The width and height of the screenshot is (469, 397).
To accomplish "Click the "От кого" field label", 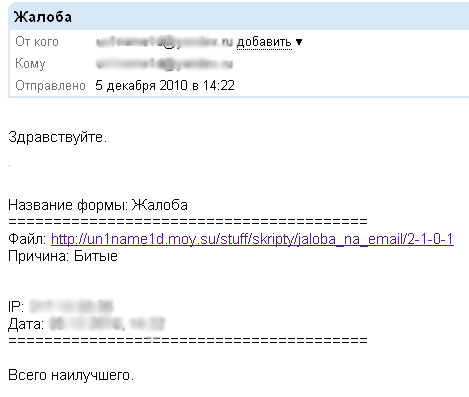I will click(37, 42).
